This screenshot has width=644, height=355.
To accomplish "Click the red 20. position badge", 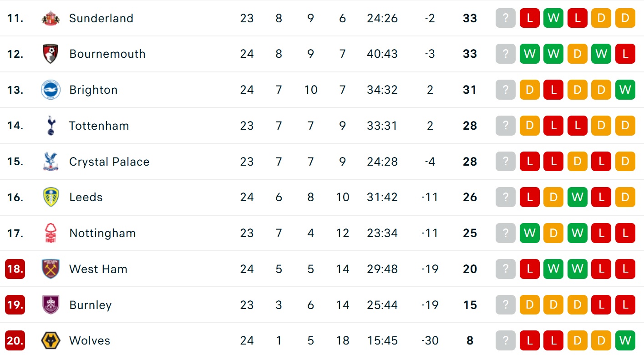I will pyautogui.click(x=15, y=340).
